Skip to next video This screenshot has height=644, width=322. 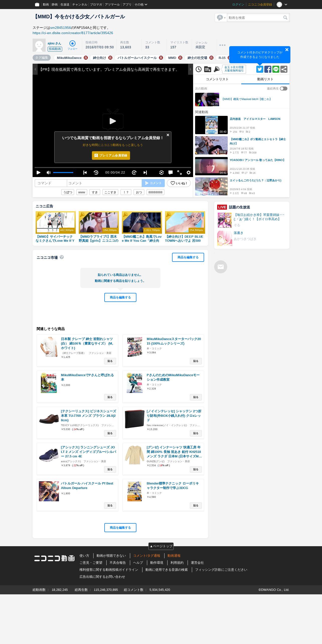145,173
